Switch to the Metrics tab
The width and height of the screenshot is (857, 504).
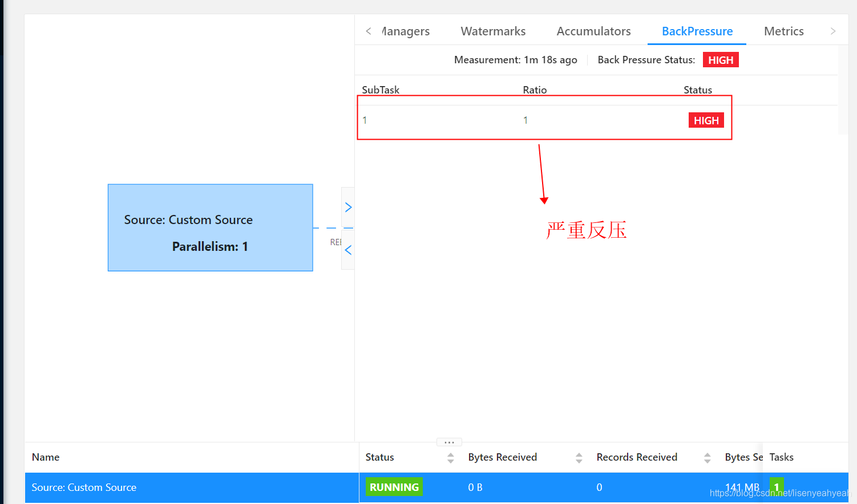point(783,31)
